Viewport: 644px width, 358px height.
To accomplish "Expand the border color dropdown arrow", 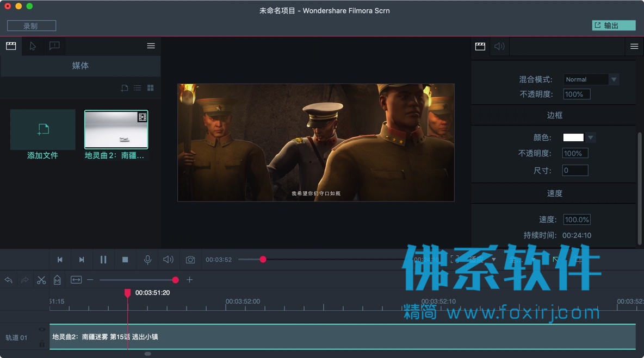I will pos(591,137).
